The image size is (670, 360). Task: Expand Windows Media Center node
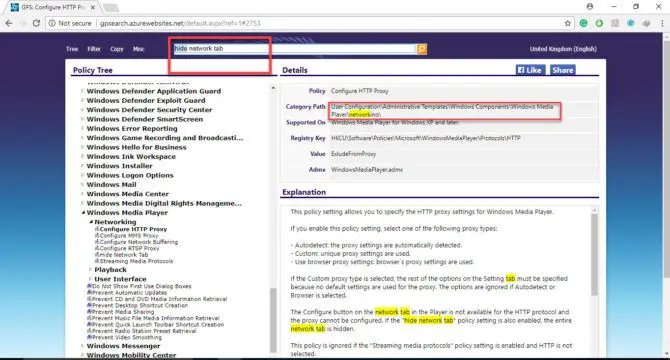click(82, 194)
